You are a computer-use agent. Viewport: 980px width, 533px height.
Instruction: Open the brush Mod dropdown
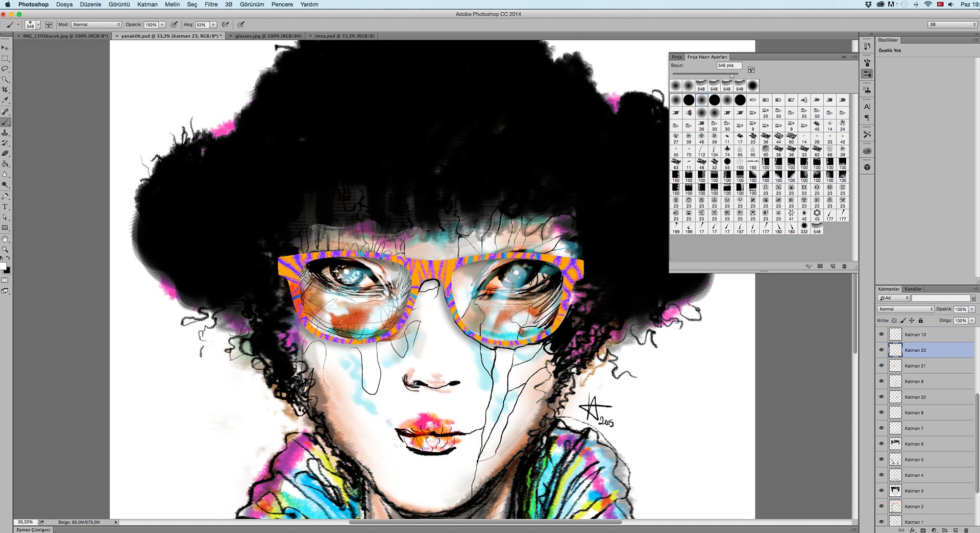coord(96,25)
